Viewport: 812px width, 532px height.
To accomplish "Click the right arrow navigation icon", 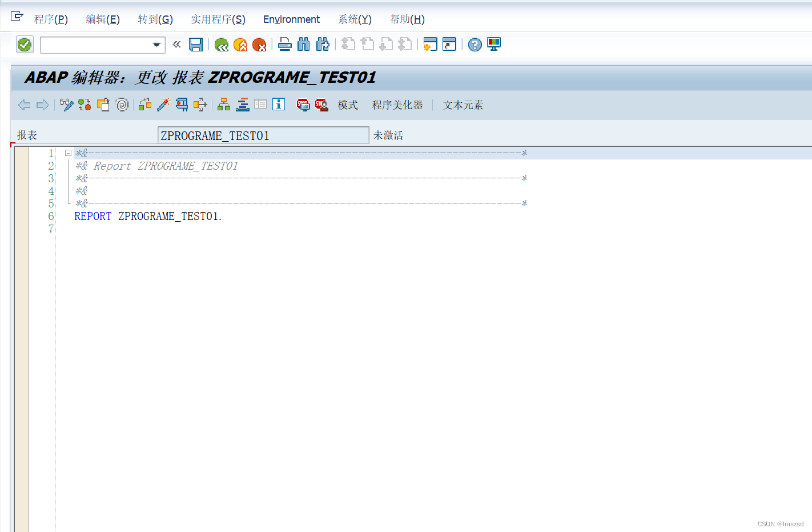I will pyautogui.click(x=43, y=105).
